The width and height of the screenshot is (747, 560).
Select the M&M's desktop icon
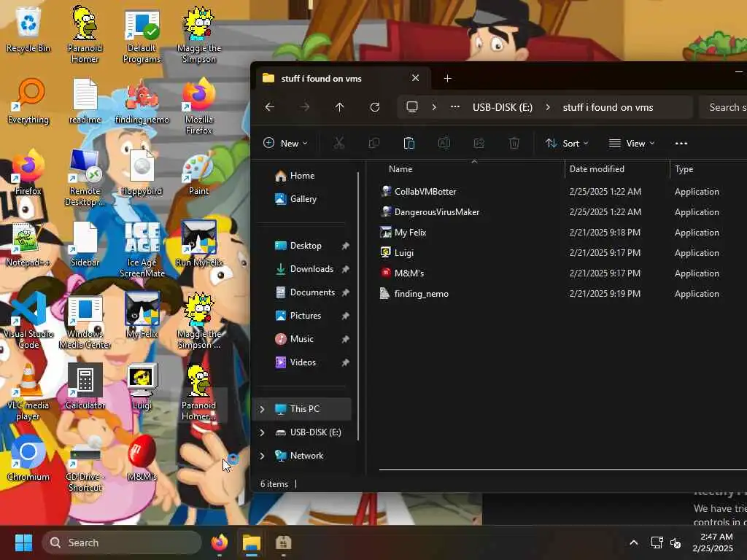[142, 459]
